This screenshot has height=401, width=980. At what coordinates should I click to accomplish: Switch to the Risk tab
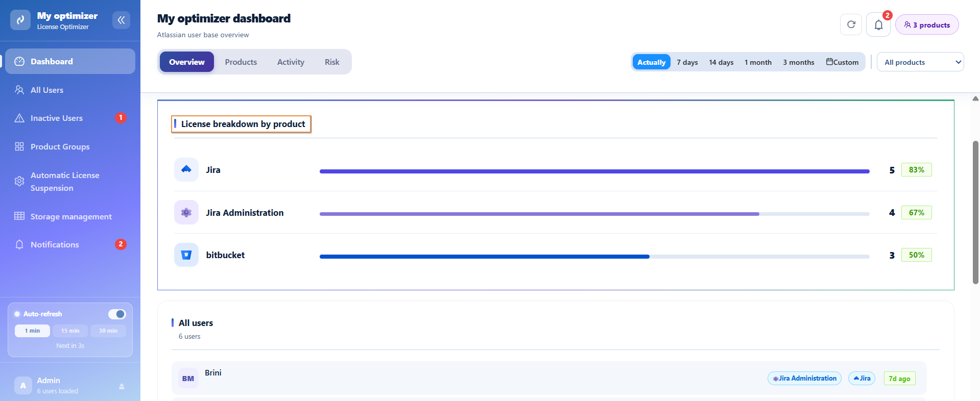tap(332, 62)
